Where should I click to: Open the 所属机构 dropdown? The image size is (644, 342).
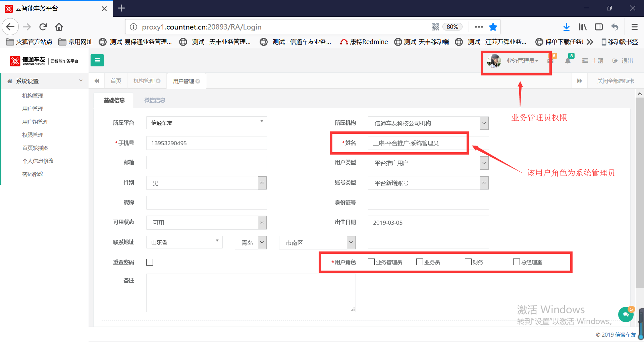pos(428,123)
